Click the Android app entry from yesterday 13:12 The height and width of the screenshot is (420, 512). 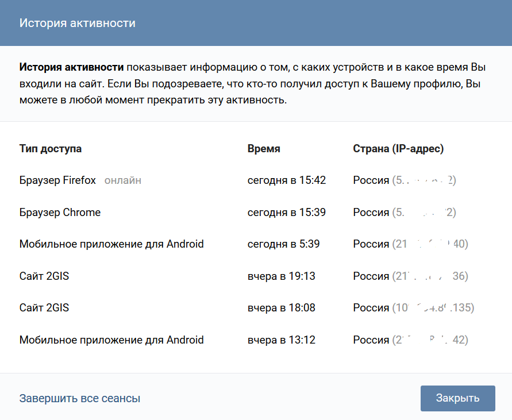(x=111, y=340)
